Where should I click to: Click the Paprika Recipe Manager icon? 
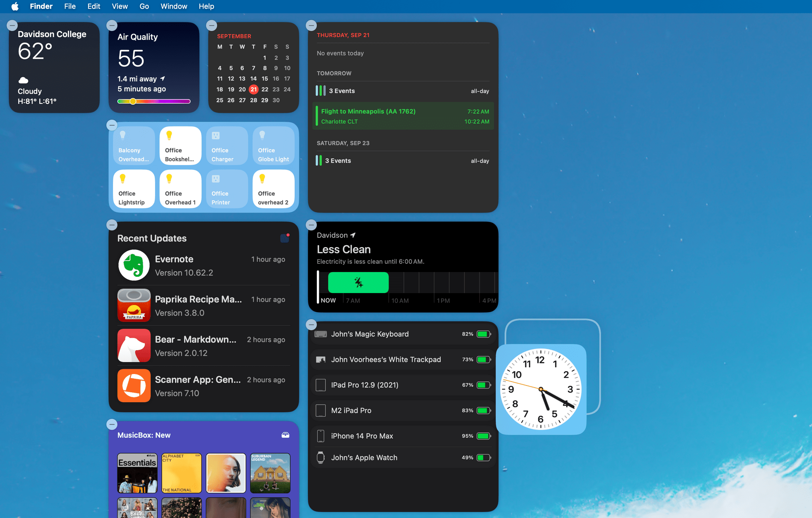[134, 305]
